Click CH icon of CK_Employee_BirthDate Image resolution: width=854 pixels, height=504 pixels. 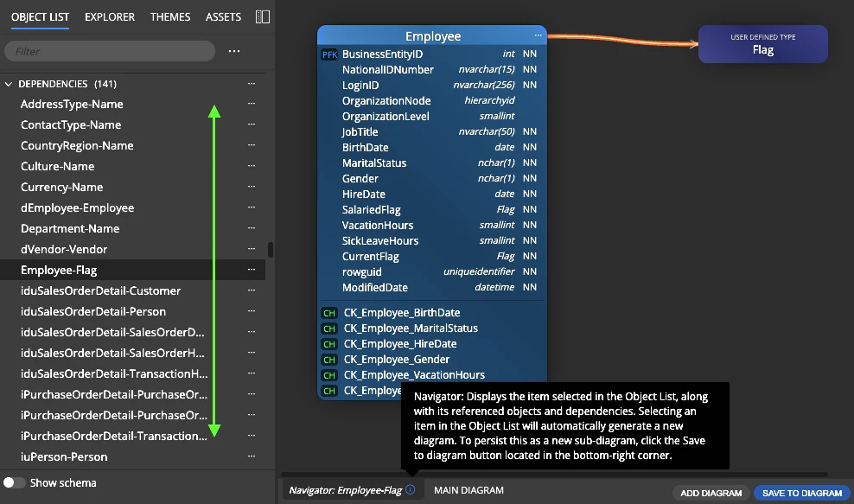(329, 313)
